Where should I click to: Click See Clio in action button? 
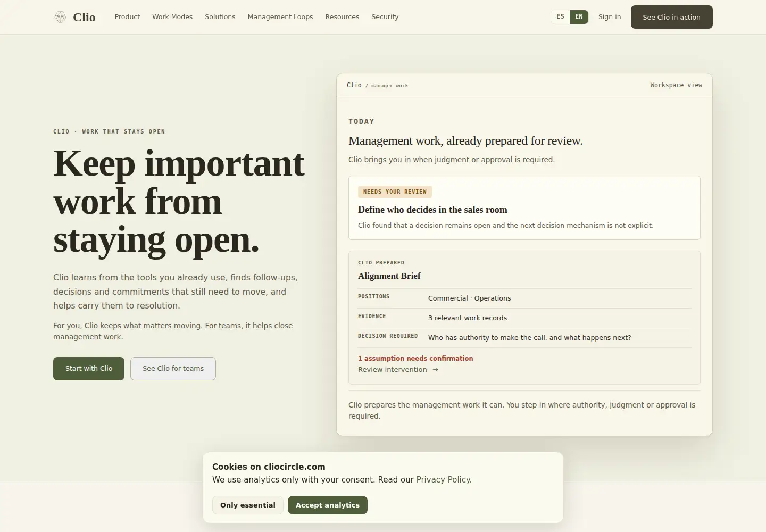(671, 17)
